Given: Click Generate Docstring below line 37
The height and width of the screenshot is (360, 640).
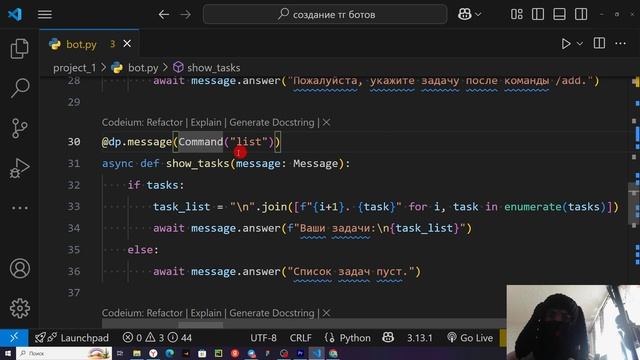Looking at the screenshot, I should tap(272, 313).
